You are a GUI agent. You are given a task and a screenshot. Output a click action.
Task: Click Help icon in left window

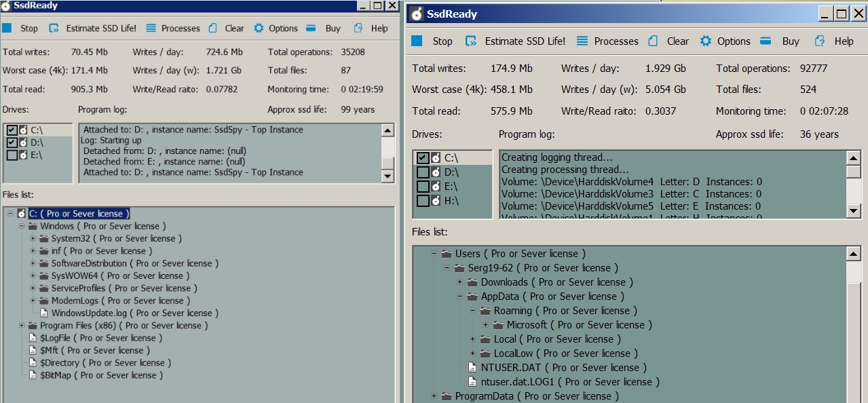358,28
